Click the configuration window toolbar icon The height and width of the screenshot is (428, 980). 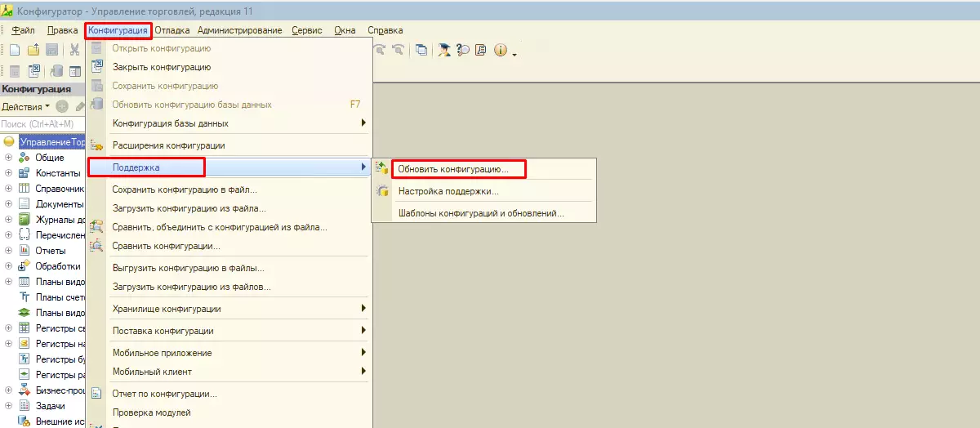(x=75, y=71)
